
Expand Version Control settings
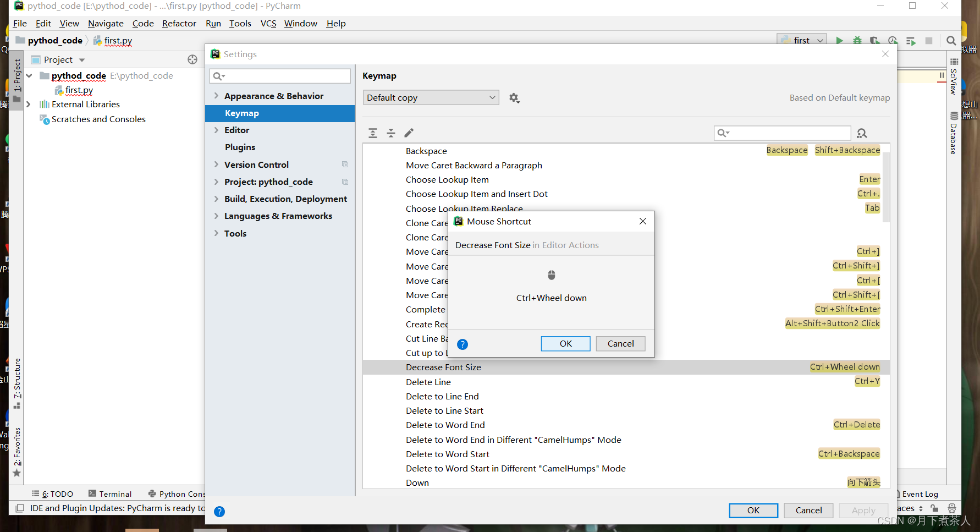pos(216,164)
